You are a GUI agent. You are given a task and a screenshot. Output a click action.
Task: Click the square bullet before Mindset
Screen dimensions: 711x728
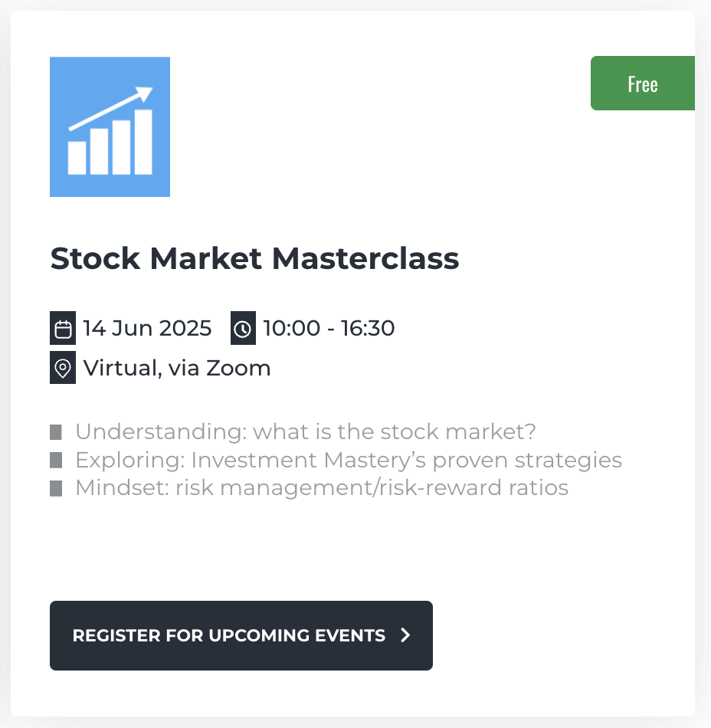tap(56, 488)
